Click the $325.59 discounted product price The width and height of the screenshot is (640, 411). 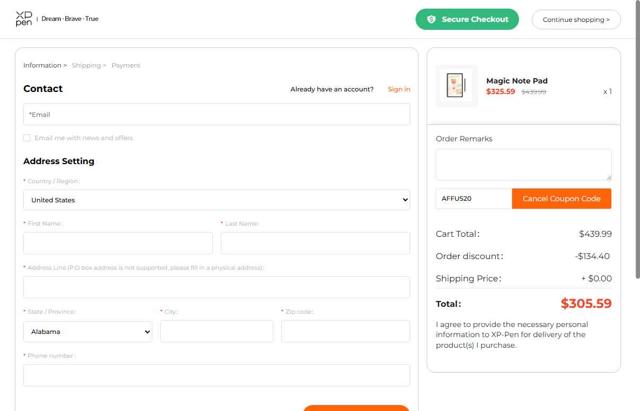pyautogui.click(x=500, y=91)
